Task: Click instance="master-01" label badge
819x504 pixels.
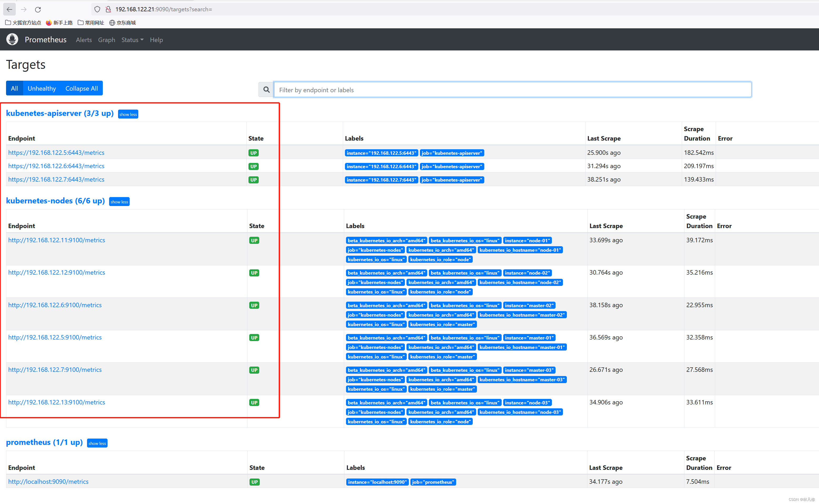Action: click(529, 338)
